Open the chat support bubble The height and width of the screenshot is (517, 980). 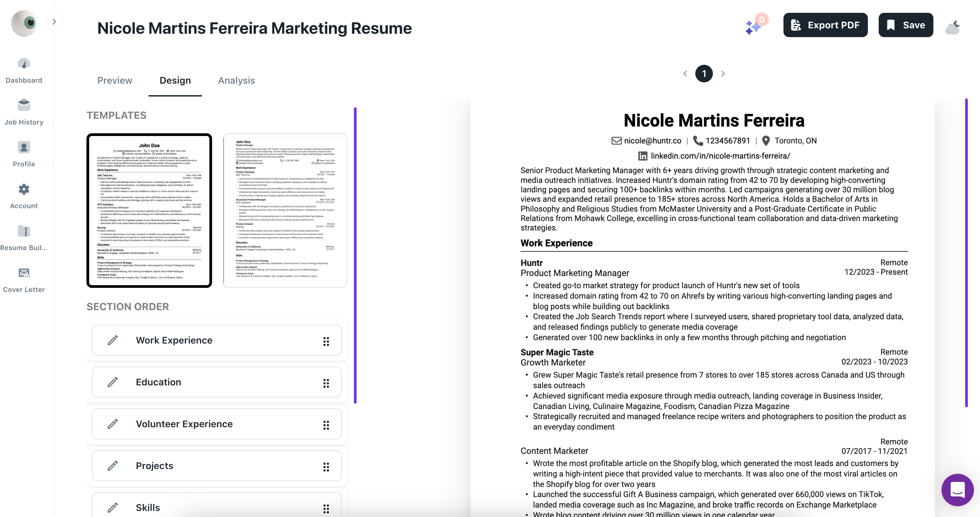click(x=957, y=490)
